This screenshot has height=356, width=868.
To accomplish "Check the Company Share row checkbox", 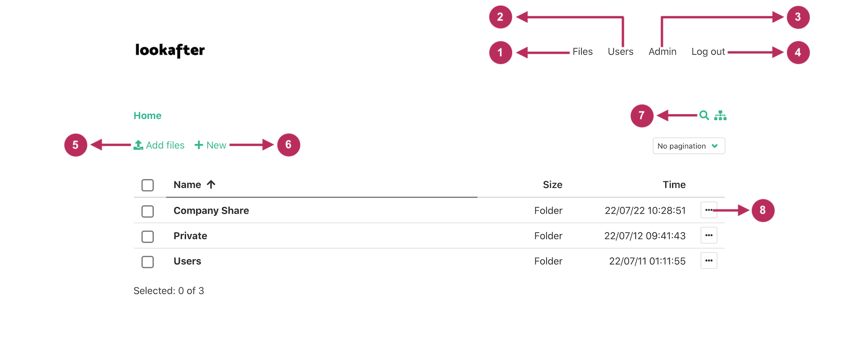I will 148,211.
